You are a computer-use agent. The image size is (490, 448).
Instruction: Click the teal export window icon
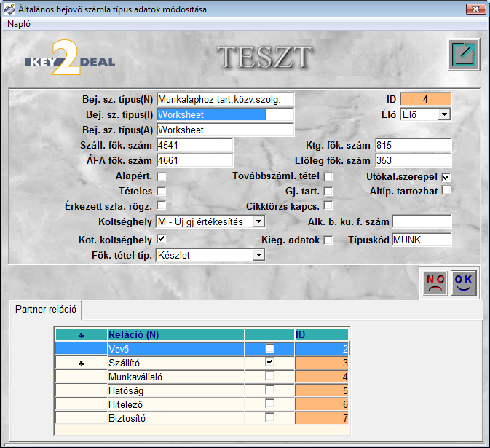coord(464,55)
